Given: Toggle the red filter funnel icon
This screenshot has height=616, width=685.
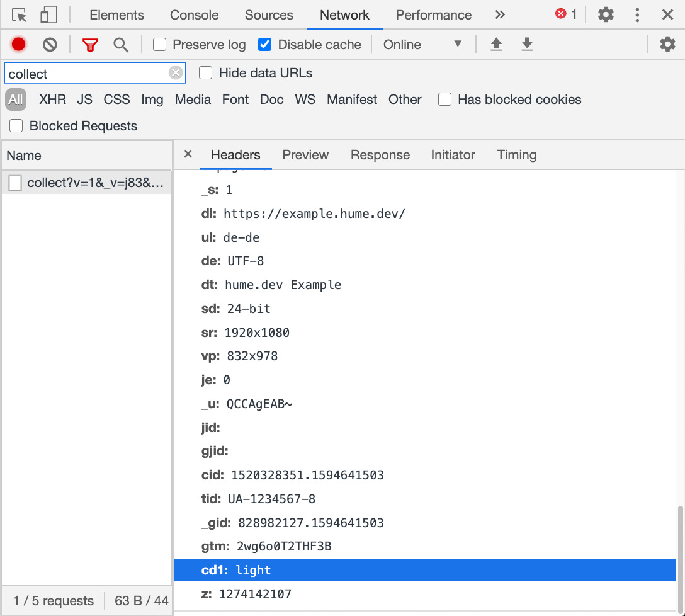Looking at the screenshot, I should click(91, 45).
